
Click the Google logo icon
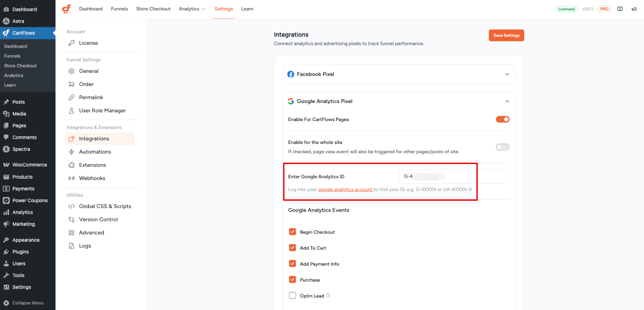pyautogui.click(x=291, y=101)
